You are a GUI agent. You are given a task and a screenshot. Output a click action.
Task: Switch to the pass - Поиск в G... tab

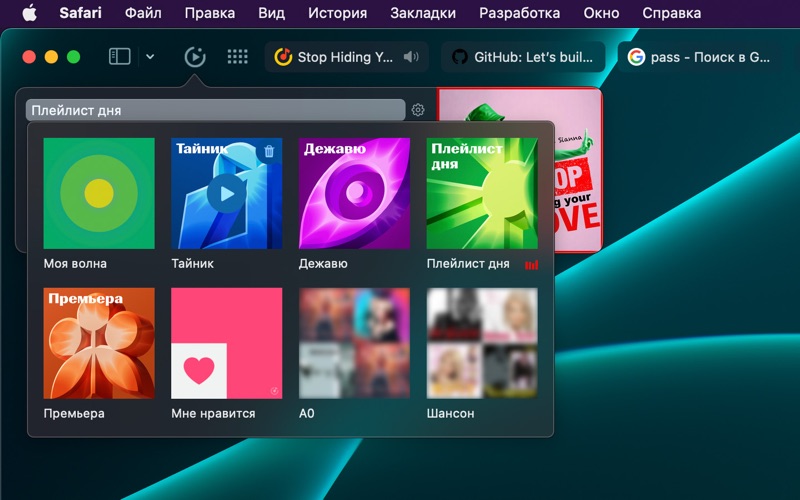[x=699, y=57]
